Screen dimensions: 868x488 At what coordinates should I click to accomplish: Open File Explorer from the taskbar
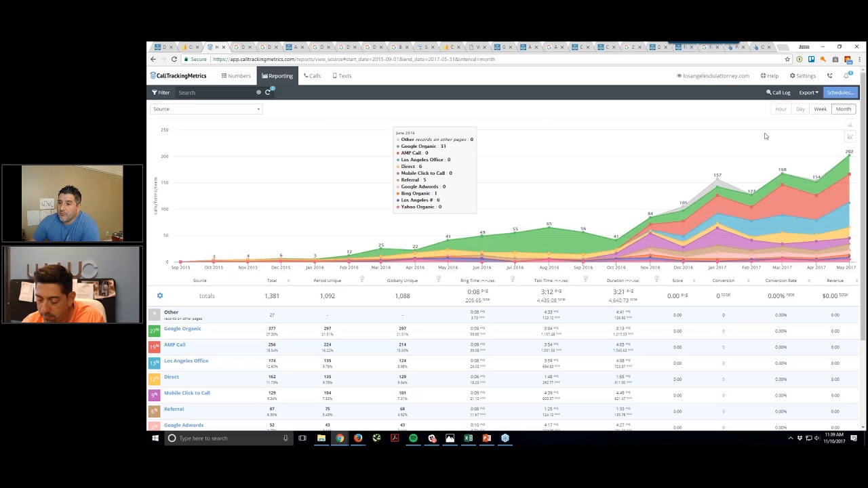pos(321,439)
